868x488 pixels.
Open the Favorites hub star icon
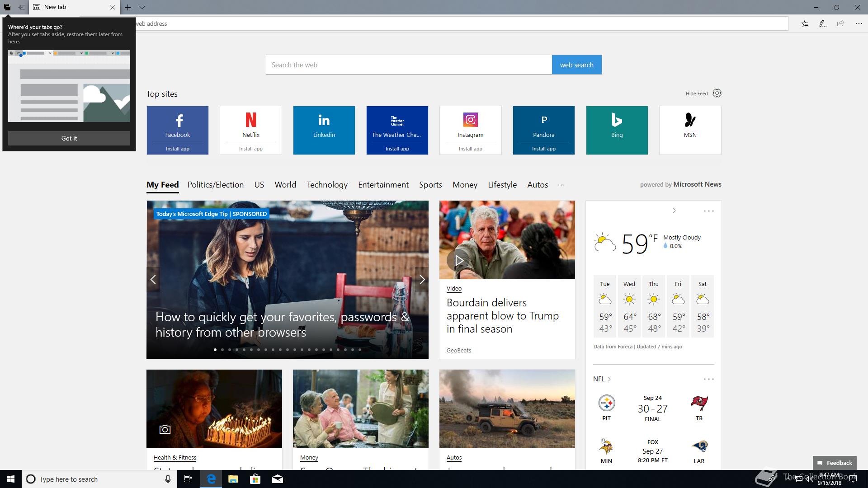click(x=805, y=23)
